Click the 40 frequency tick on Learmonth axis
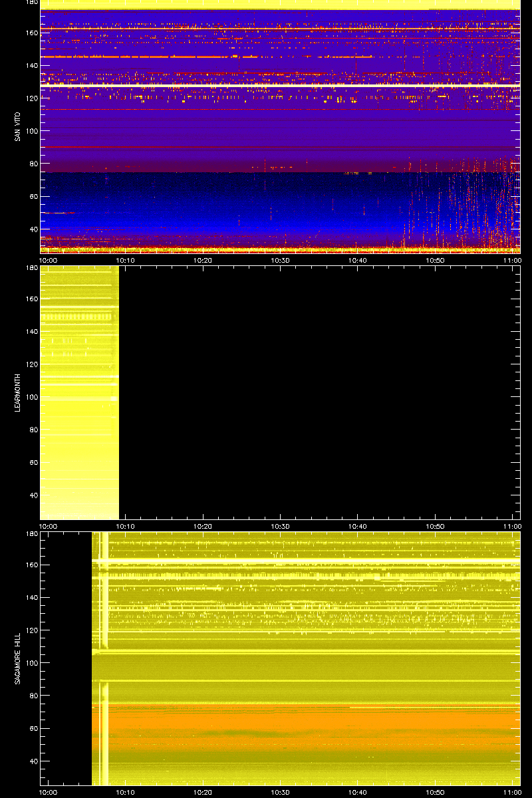Viewport: 532px width, 798px height. point(33,495)
